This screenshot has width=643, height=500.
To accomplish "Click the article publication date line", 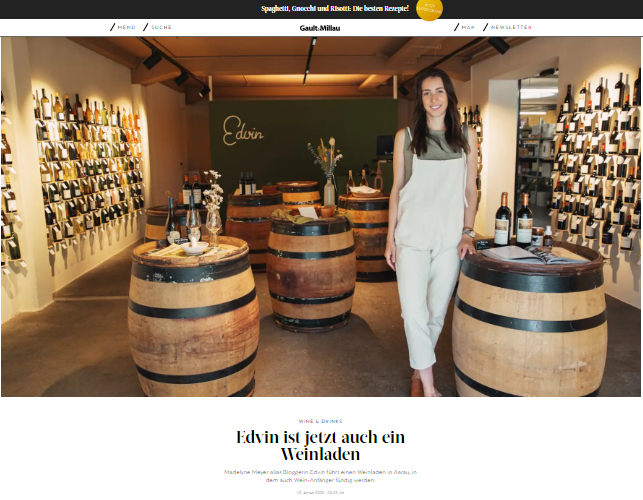I will click(320, 492).
